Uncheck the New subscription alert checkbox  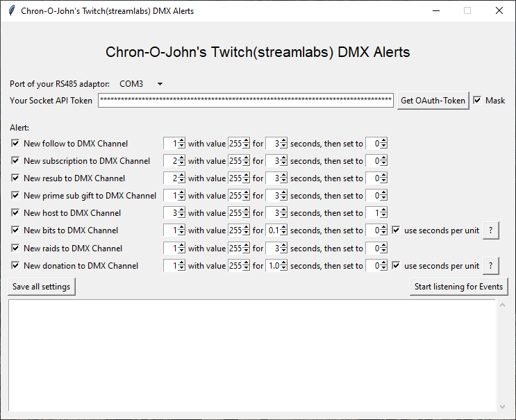[15, 161]
